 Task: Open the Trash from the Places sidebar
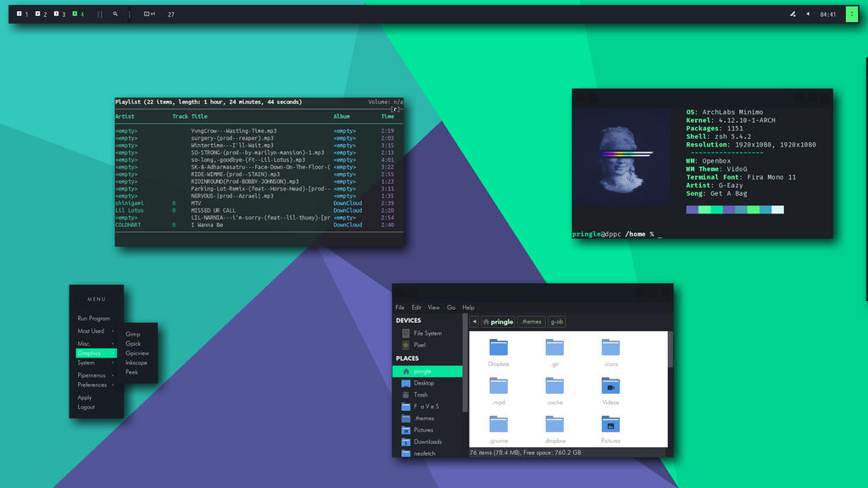click(420, 395)
